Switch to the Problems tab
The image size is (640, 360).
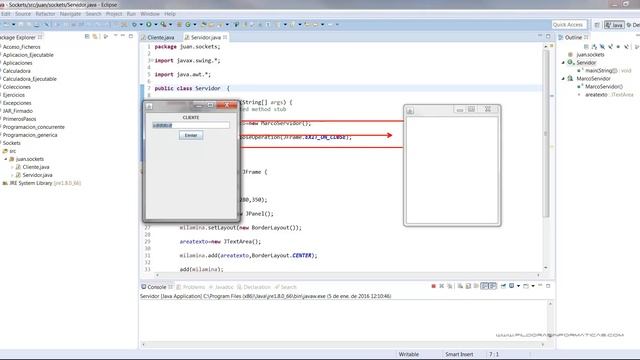(x=191, y=287)
